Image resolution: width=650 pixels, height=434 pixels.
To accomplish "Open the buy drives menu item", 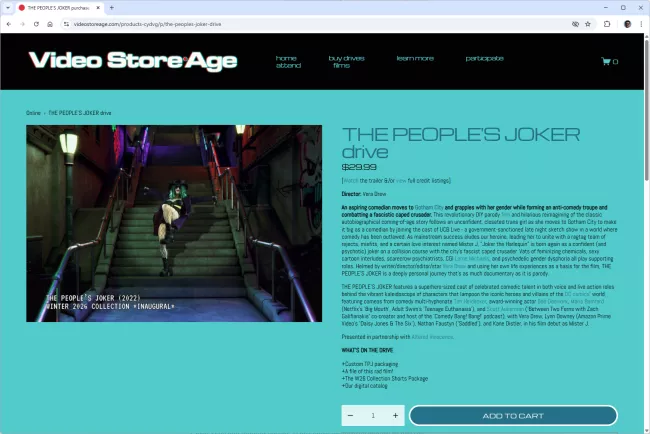I will (x=346, y=58).
